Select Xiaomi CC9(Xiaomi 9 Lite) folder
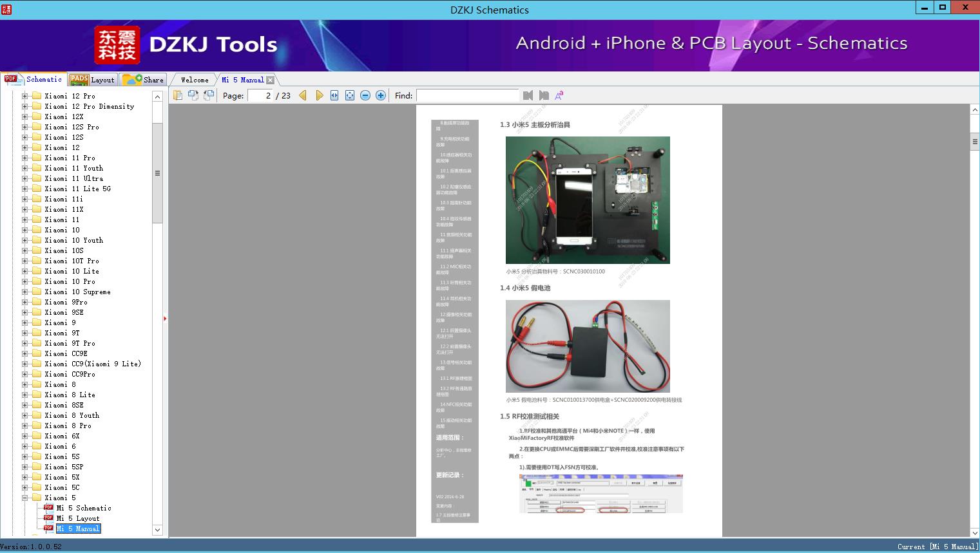This screenshot has height=553, width=980. [x=93, y=364]
